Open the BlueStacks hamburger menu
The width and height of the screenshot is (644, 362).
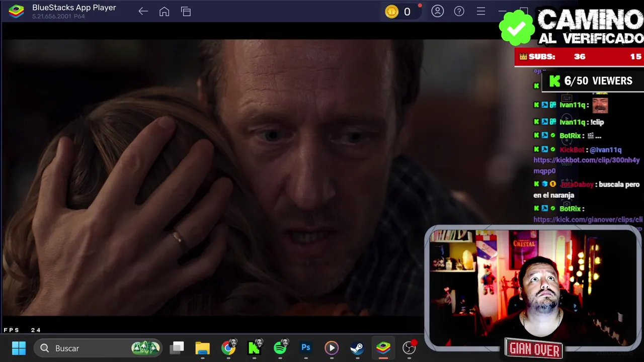481,11
